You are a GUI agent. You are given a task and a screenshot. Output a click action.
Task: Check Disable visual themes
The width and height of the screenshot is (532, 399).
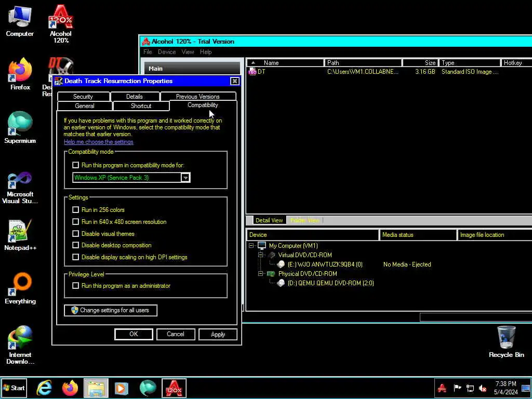pos(76,234)
